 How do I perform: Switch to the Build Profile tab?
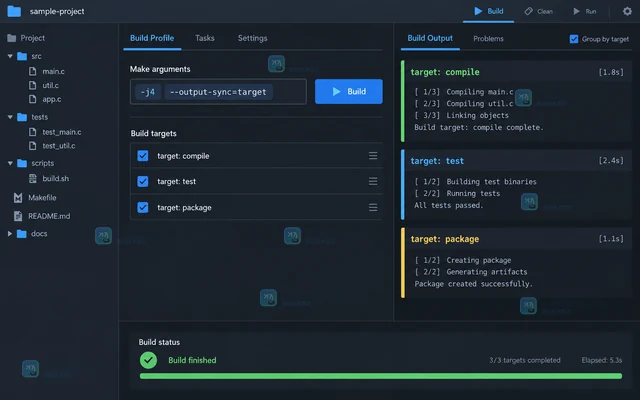(152, 38)
